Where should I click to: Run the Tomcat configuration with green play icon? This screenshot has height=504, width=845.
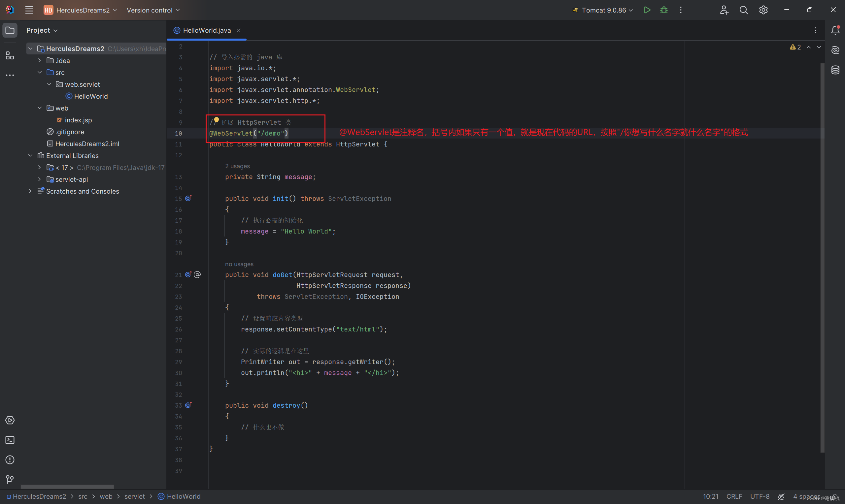pyautogui.click(x=647, y=10)
